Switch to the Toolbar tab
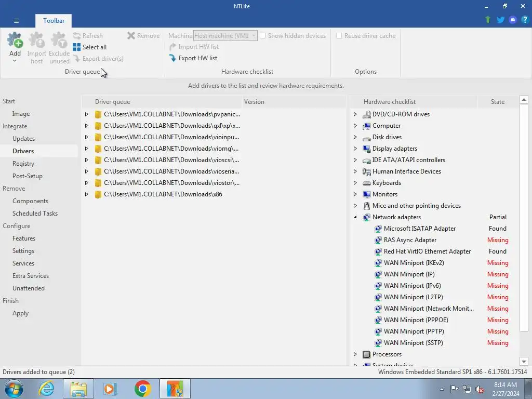This screenshot has width=532, height=399. 54,21
